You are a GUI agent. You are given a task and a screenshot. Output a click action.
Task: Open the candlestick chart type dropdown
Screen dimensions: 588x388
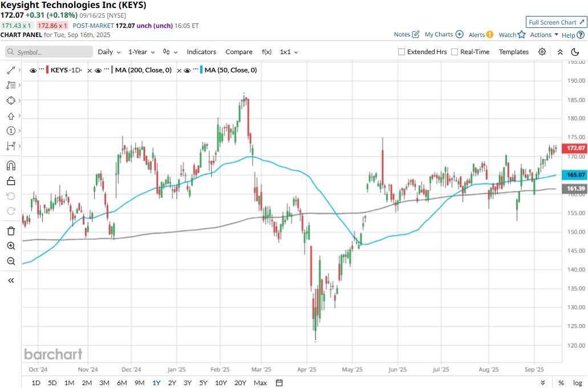(x=171, y=52)
